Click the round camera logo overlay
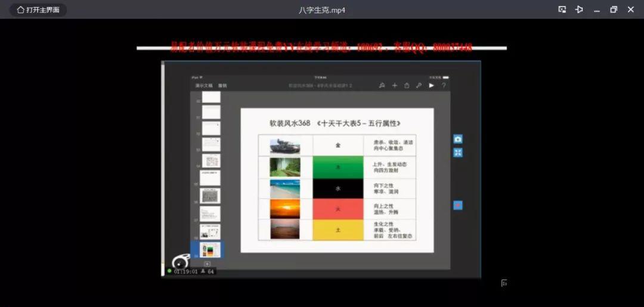644x307 pixels. [180, 261]
